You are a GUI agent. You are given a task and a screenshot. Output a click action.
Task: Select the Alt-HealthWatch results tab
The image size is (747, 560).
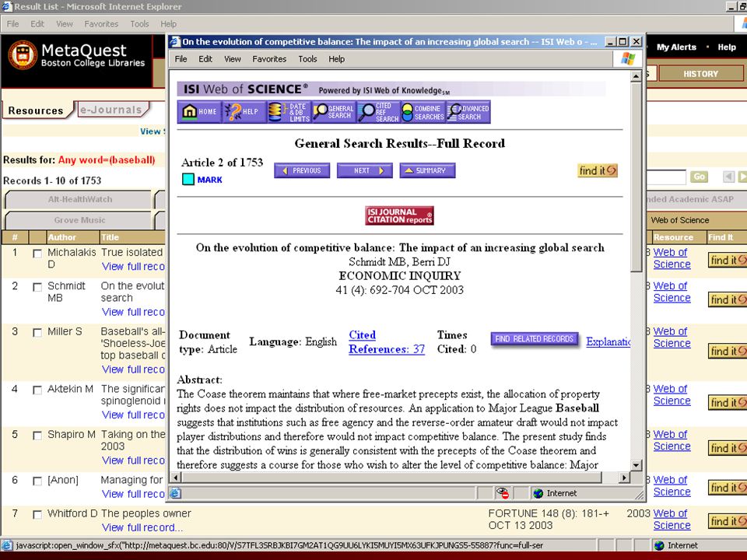[x=79, y=200]
